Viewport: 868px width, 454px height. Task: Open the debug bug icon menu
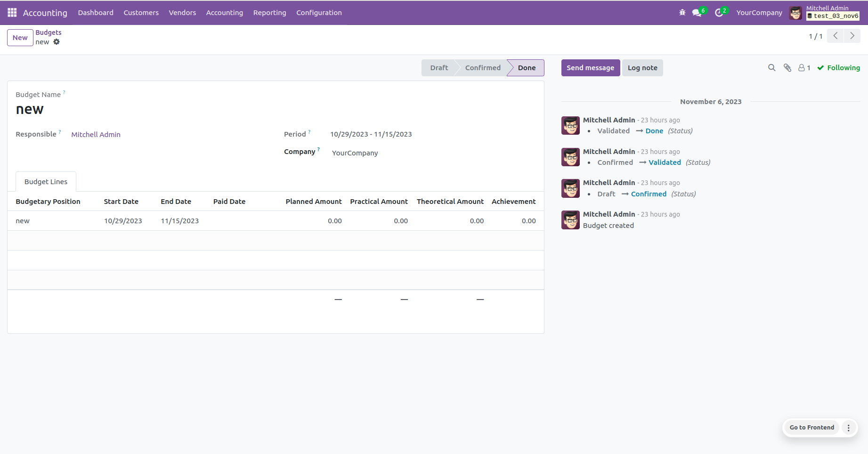[682, 13]
